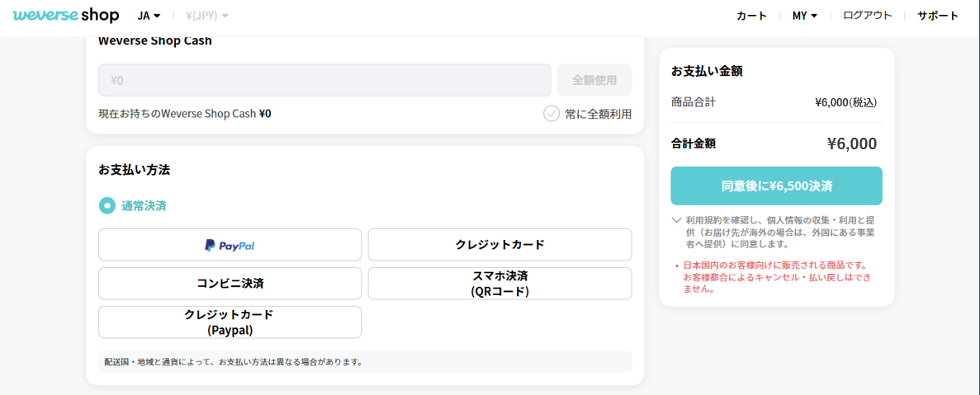Select the 通常決済 radio button
Image resolution: width=980 pixels, height=395 pixels.
[107, 205]
